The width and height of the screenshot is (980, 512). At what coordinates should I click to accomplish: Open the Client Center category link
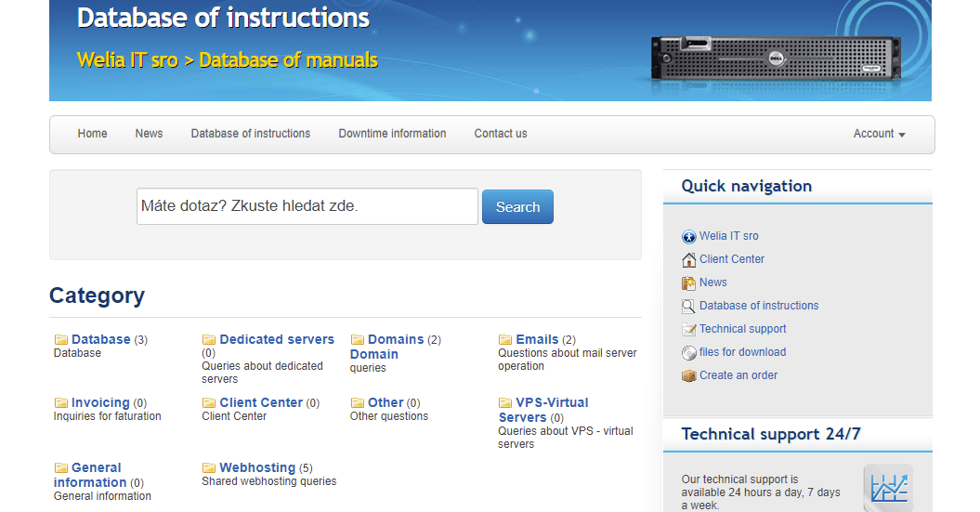tap(261, 402)
